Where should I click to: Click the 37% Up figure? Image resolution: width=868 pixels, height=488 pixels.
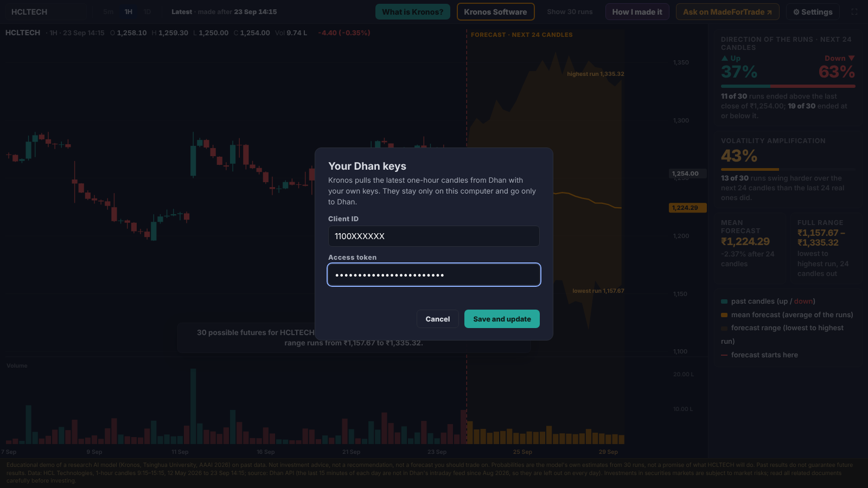(x=739, y=72)
